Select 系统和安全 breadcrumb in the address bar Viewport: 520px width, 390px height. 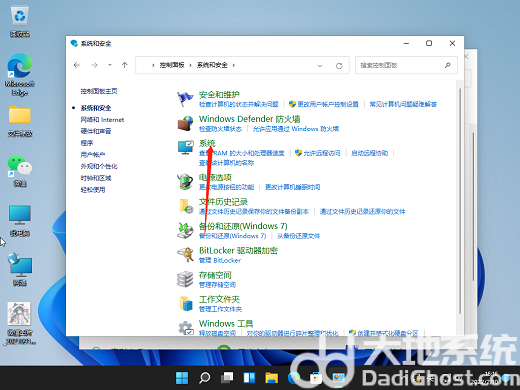point(212,65)
